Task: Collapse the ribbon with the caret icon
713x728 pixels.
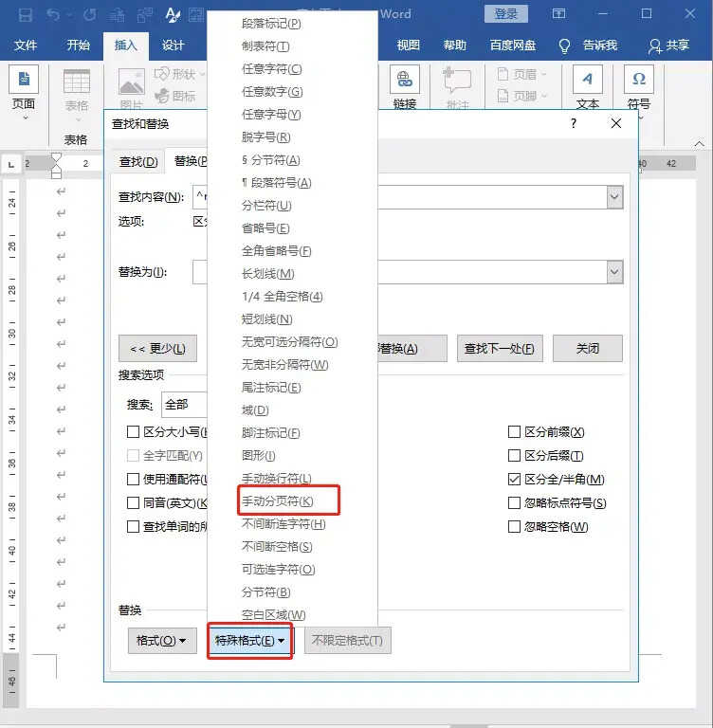Action: pyautogui.click(x=699, y=144)
